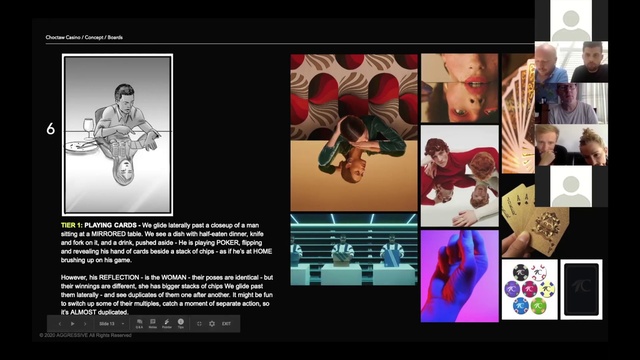Click the man and woman video tile
This screenshot has height=360, width=640.
click(x=571, y=145)
